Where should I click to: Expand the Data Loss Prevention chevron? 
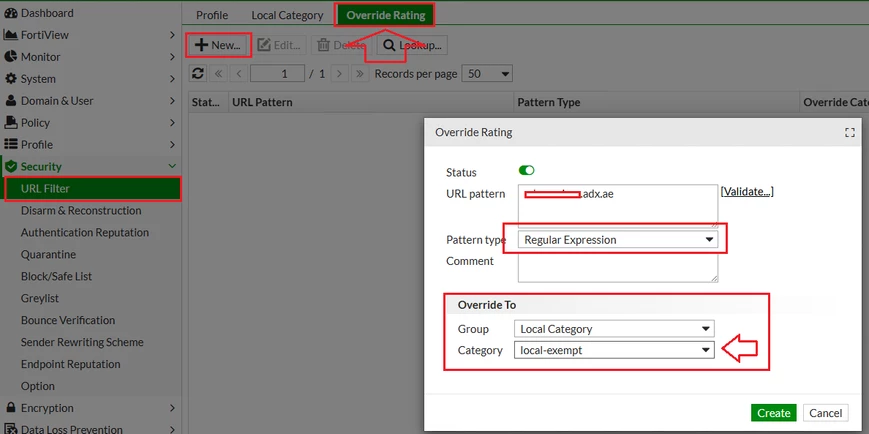172,429
